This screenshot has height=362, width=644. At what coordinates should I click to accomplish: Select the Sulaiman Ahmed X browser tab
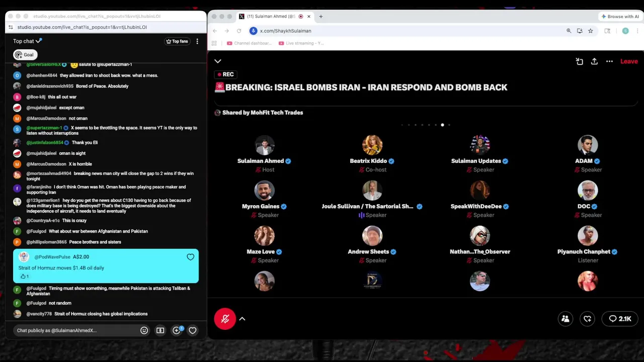click(x=274, y=17)
